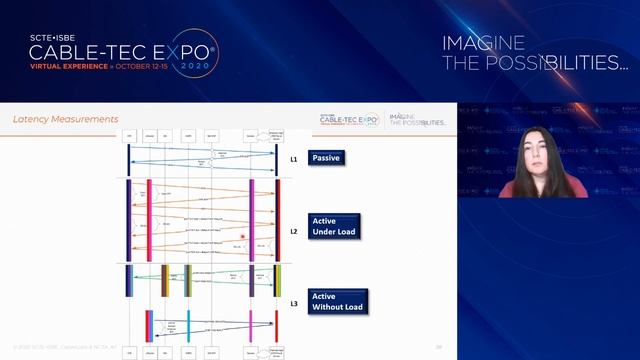
Task: Click the small CABLE-TEC EXPO logo in slide header
Action: coord(349,120)
